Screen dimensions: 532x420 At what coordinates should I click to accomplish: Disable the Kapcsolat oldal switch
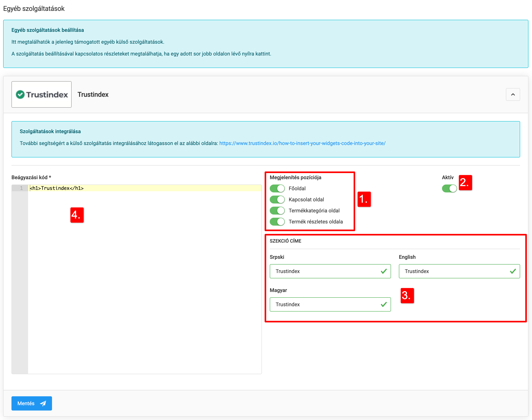click(x=277, y=199)
